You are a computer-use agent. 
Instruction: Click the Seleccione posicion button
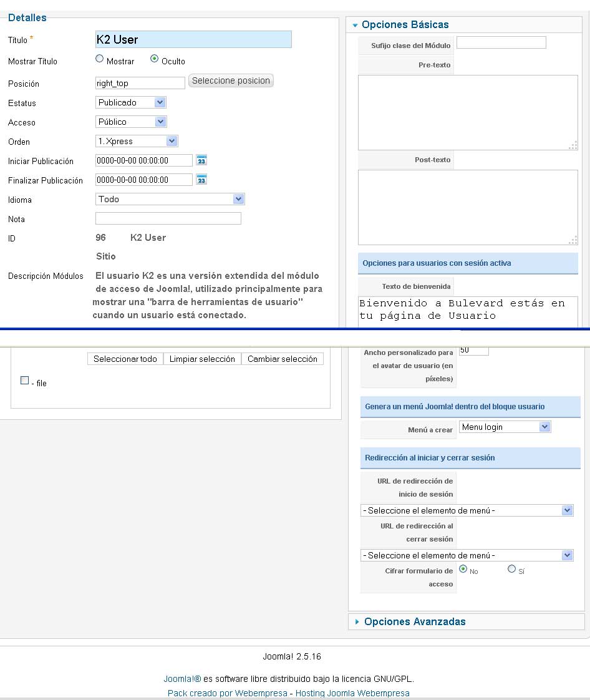tap(231, 81)
